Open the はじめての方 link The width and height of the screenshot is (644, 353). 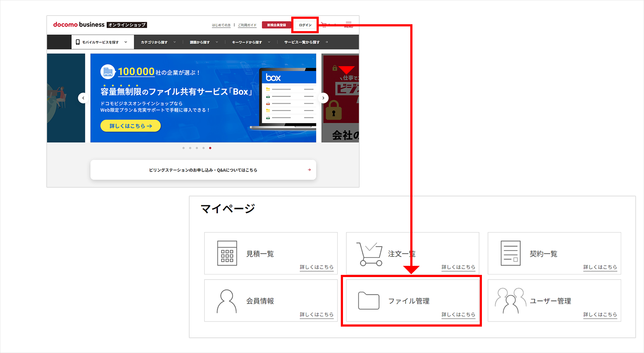tap(221, 25)
